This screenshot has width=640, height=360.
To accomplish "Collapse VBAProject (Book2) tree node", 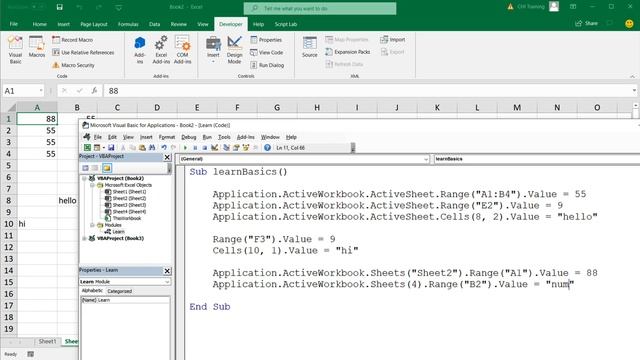I will pos(84,178).
